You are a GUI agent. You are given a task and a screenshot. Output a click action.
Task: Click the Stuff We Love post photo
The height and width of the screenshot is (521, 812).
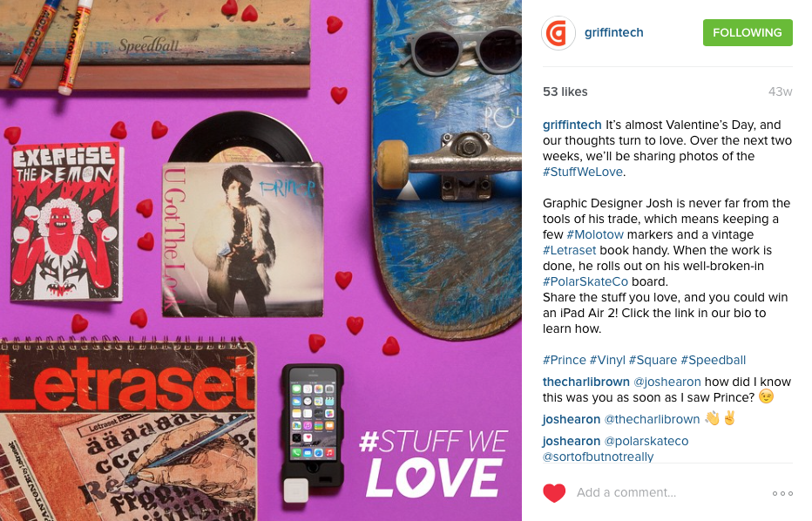[x=261, y=260]
